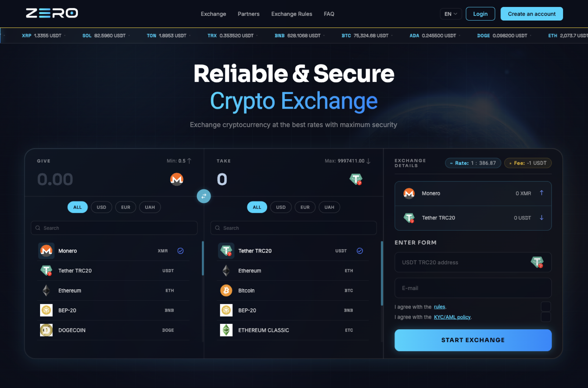Click the Tether TRC20 coin icon in the Give list

click(x=46, y=271)
